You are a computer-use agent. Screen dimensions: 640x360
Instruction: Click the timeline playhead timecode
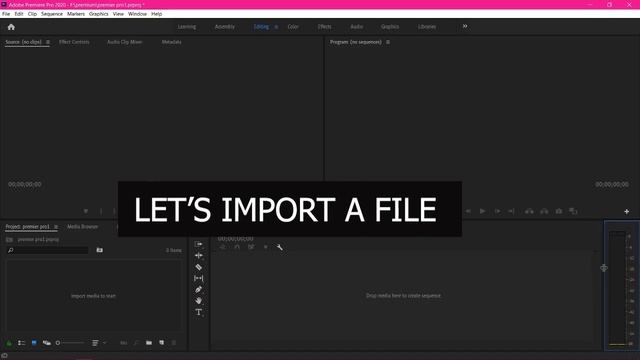click(235, 238)
